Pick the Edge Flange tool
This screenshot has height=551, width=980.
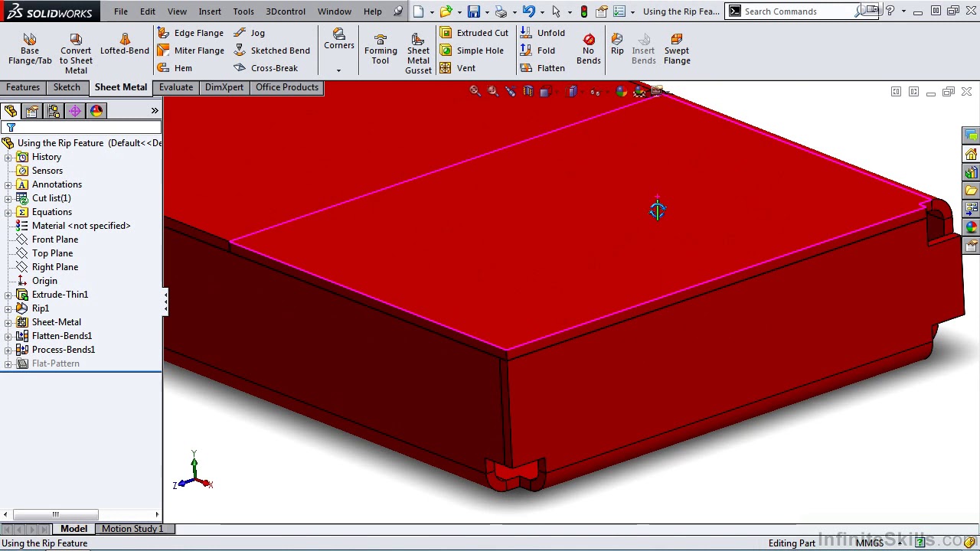click(x=190, y=33)
